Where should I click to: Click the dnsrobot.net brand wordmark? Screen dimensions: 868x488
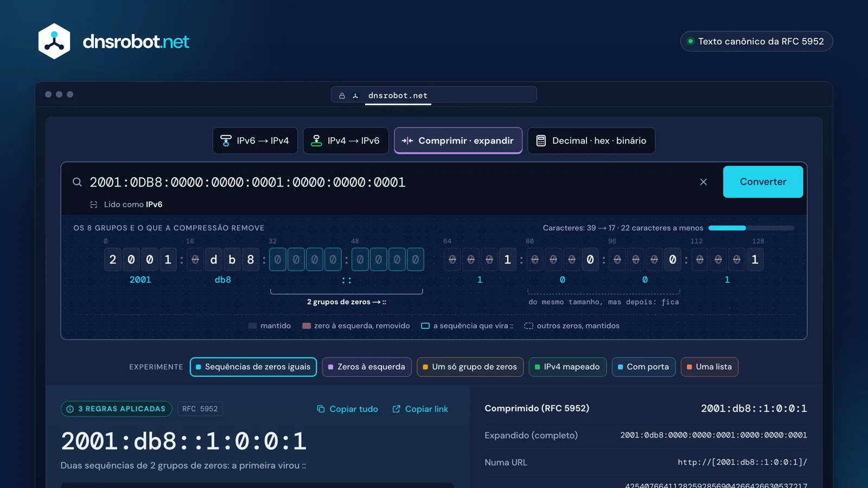click(136, 42)
